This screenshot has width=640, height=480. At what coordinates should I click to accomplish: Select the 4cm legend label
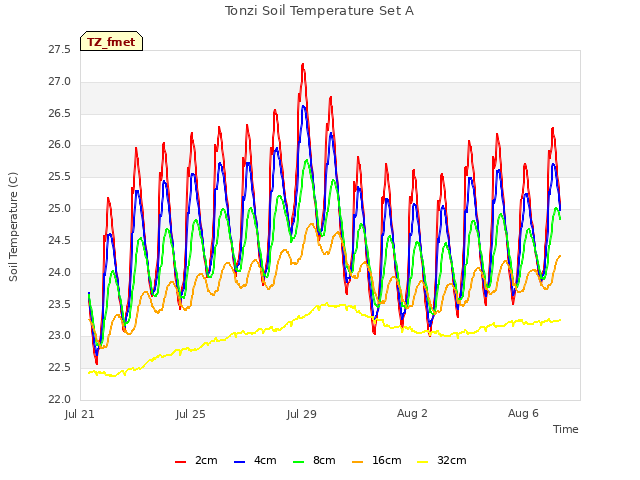point(265,460)
